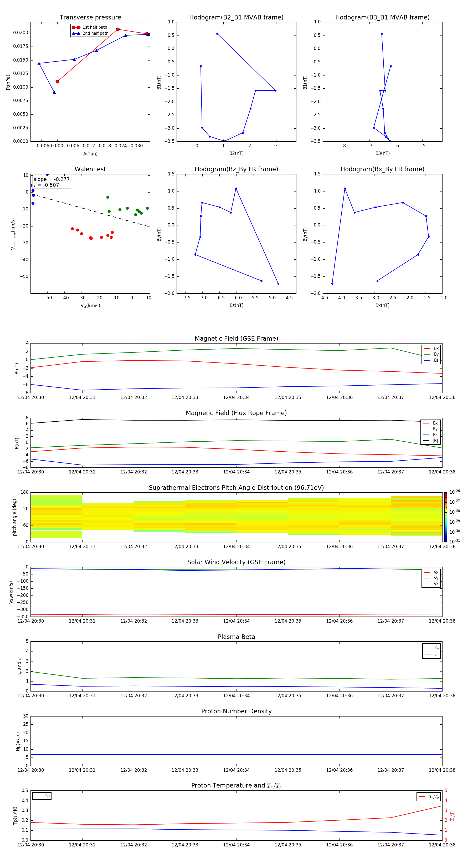Image resolution: width=473 pixels, height=868 pixels.
Task: Click the '2nd half path' legend entry
Action: point(90,33)
